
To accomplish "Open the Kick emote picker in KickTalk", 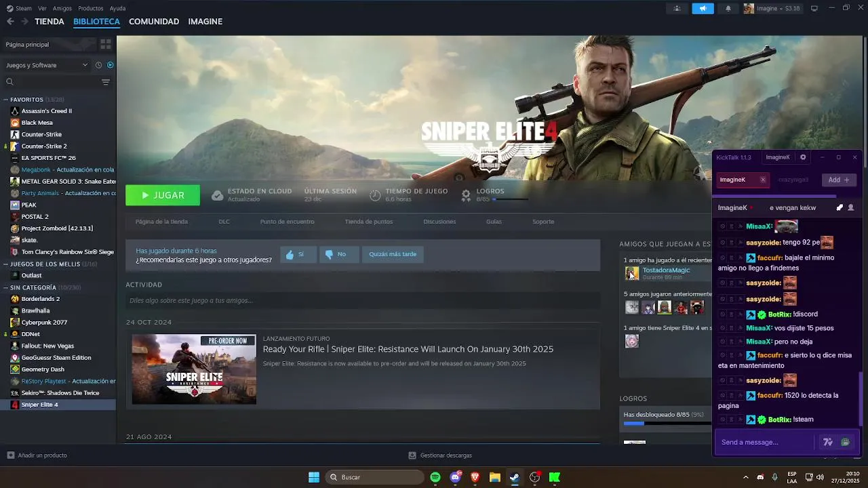I will pyautogui.click(x=846, y=442).
